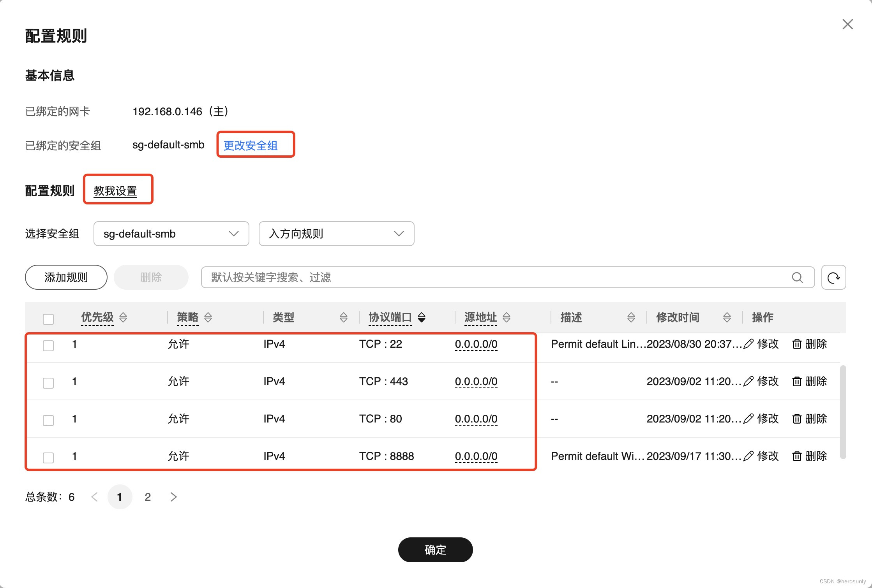Check the TCP : 80 row checkbox
872x588 pixels.
pyautogui.click(x=48, y=420)
